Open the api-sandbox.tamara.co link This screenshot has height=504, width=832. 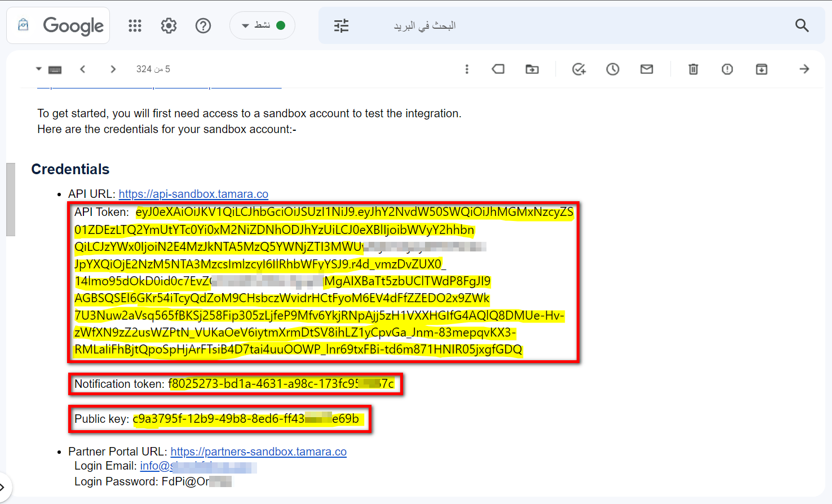point(193,194)
